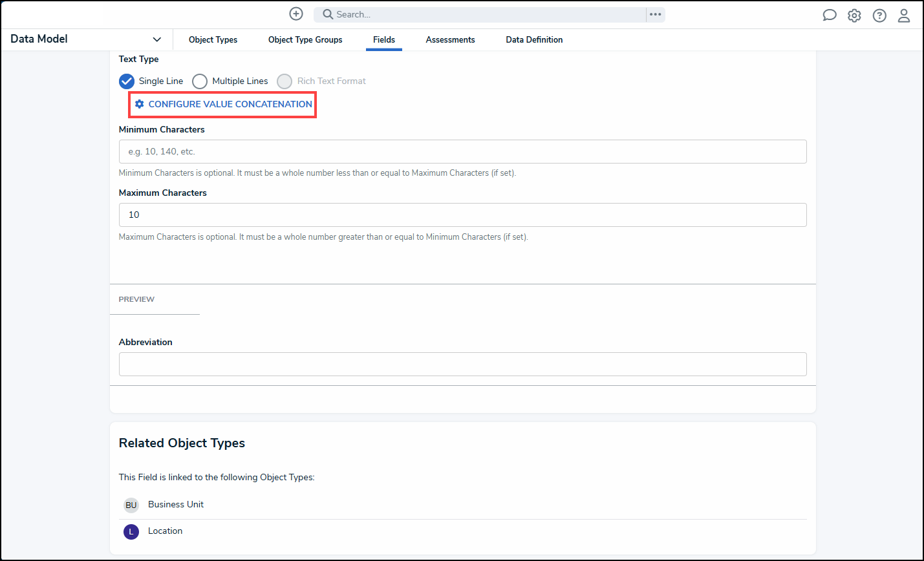Open the Object Type Groups tab

point(305,39)
